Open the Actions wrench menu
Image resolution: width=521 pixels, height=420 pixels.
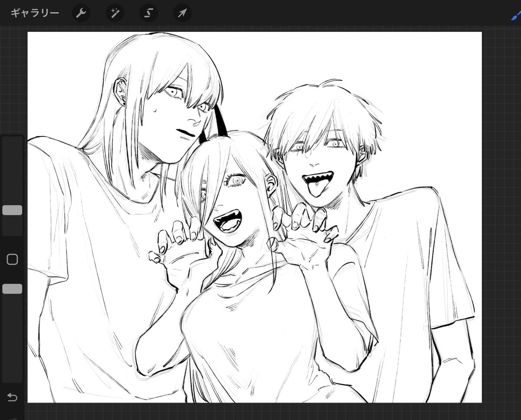point(81,13)
